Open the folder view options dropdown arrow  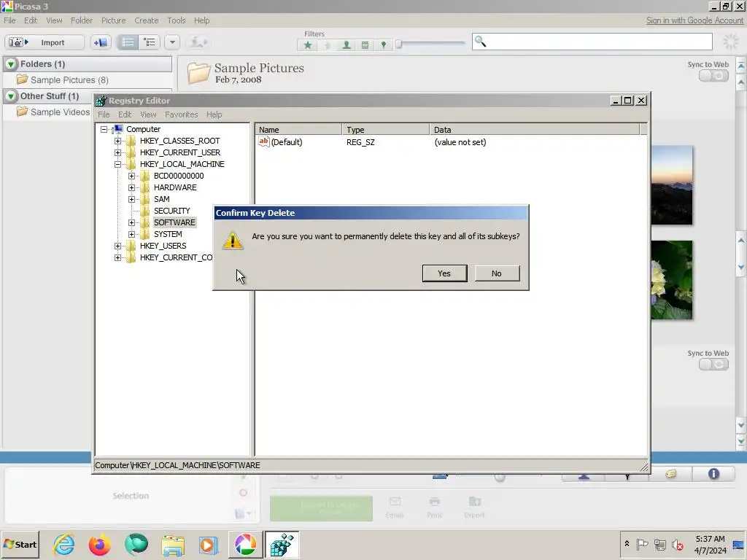click(x=172, y=42)
